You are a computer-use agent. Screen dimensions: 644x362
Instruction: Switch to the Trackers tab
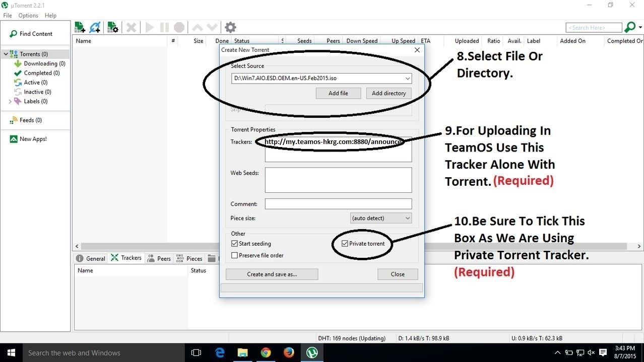[126, 258]
